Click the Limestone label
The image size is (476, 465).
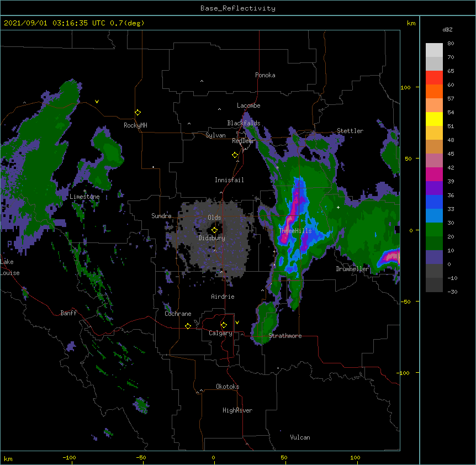coord(84,197)
